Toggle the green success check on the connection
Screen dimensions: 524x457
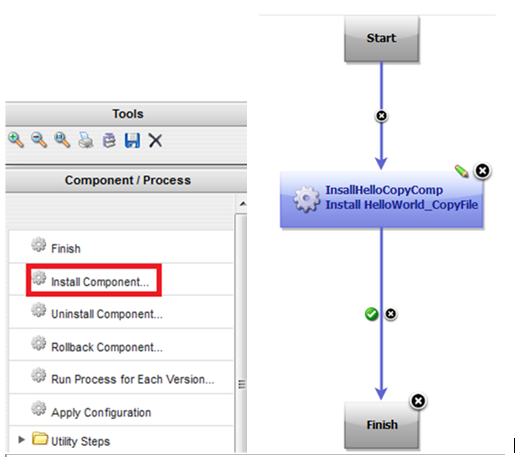371,314
